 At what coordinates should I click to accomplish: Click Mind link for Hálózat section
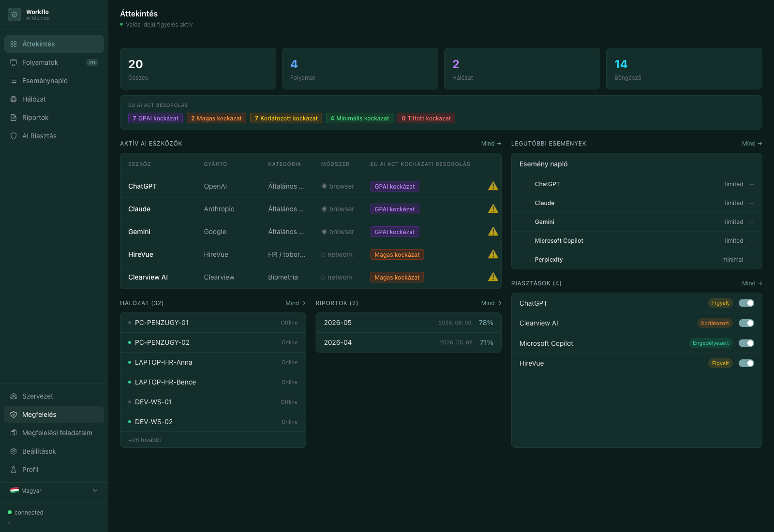(295, 303)
